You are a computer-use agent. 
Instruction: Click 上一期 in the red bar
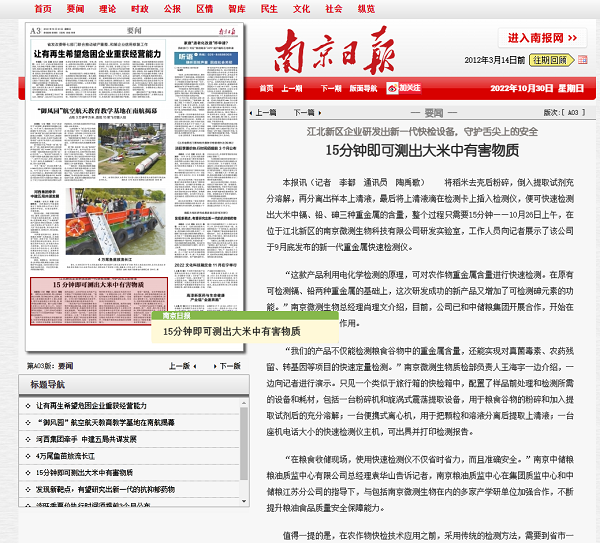pos(291,88)
